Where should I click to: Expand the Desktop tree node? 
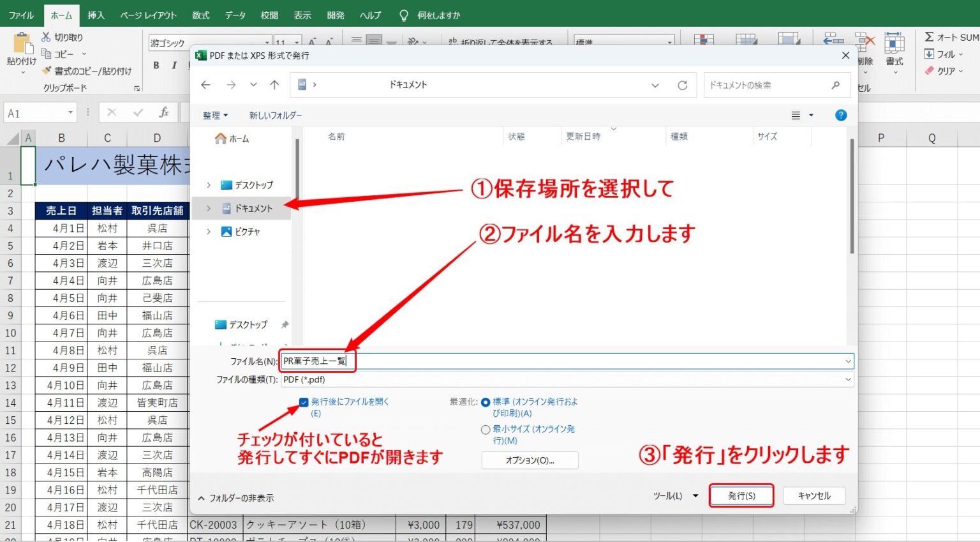click(209, 185)
